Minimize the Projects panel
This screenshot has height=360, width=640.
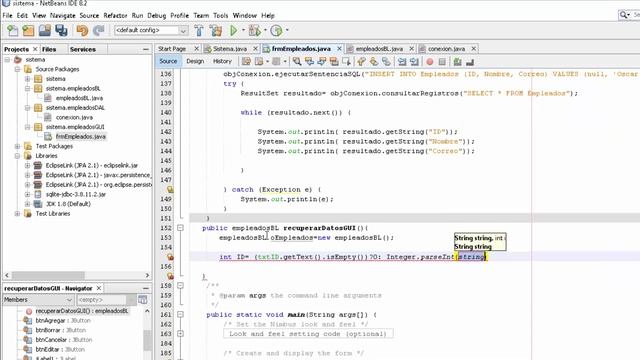click(x=146, y=49)
